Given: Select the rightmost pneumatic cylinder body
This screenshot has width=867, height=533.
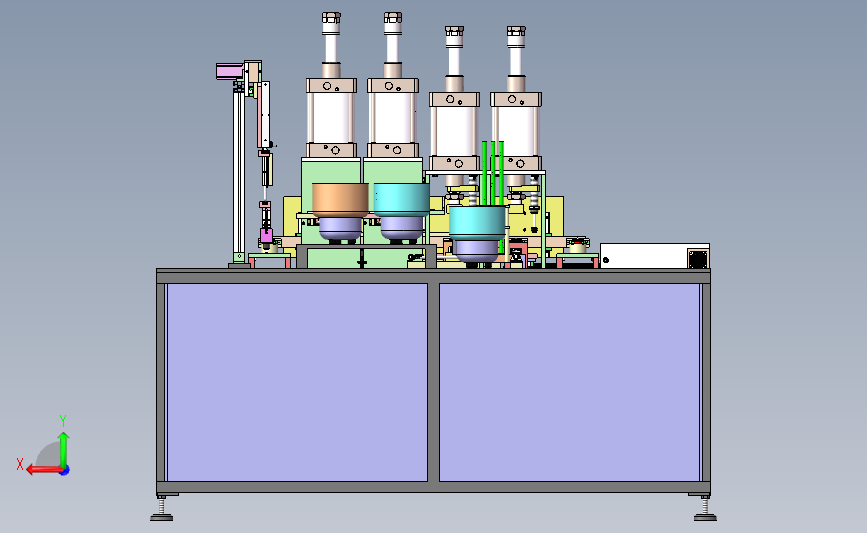Looking at the screenshot, I should 516,132.
